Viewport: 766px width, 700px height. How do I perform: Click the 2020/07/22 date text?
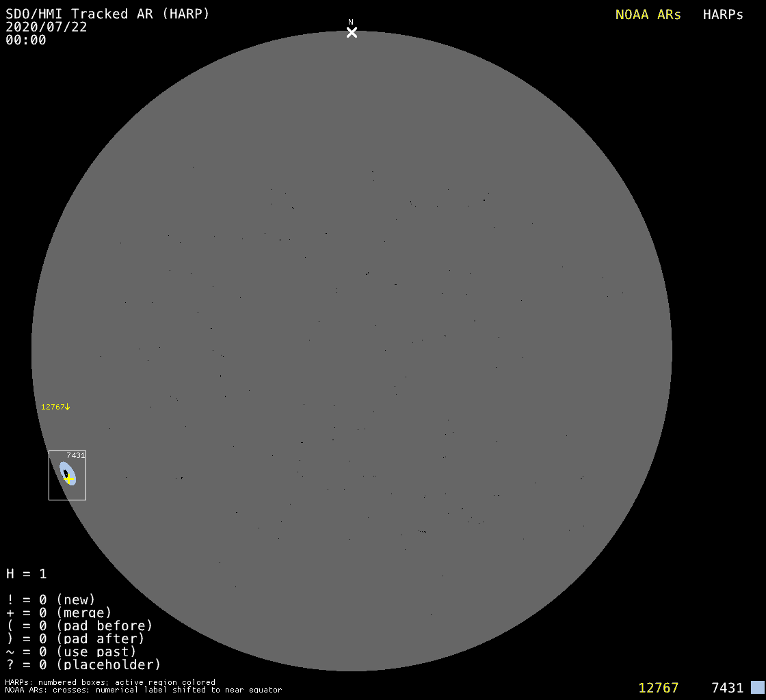click(x=47, y=27)
